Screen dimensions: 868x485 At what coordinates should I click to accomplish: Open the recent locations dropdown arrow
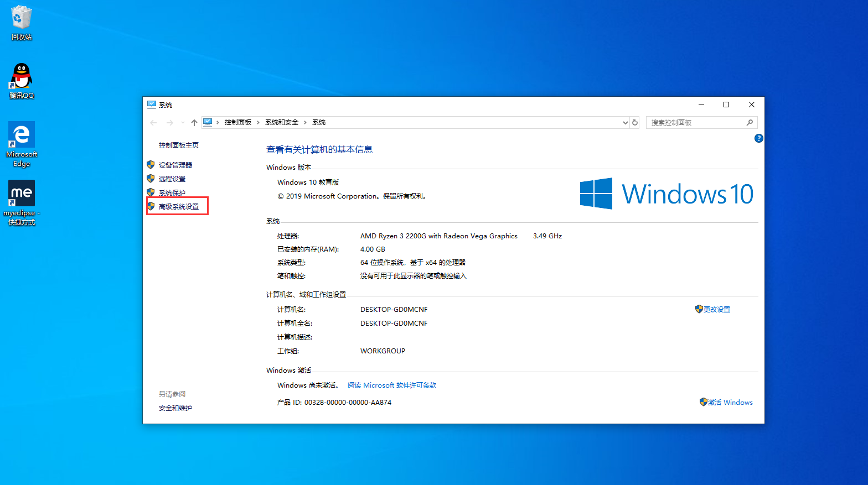coord(183,123)
